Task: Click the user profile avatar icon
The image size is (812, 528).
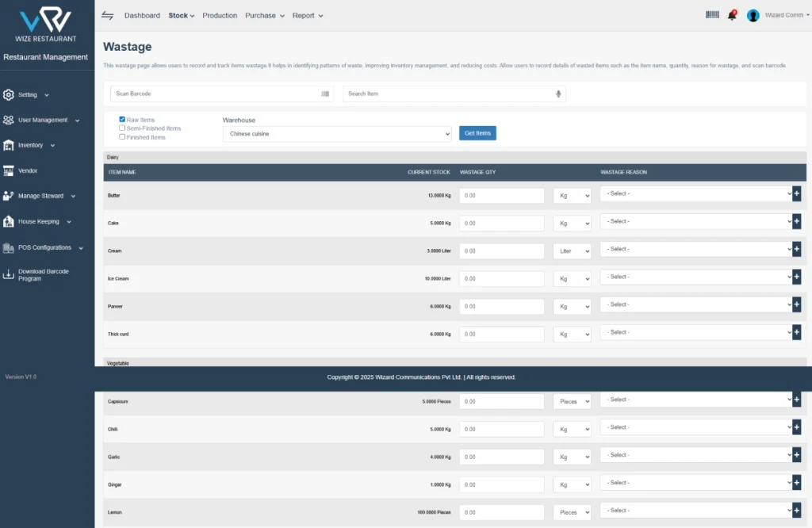Action: click(753, 15)
